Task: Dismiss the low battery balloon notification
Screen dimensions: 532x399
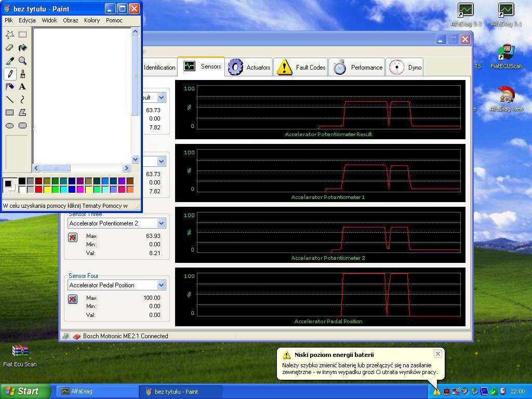Action: click(438, 354)
